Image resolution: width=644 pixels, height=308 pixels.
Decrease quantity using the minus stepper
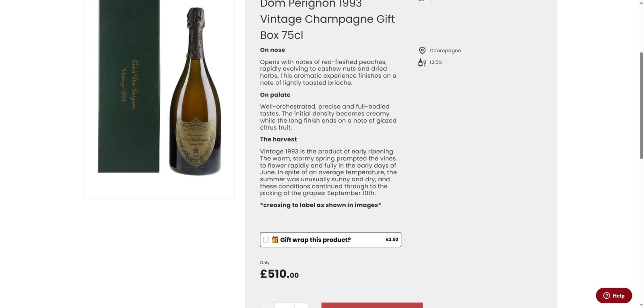coord(268,306)
